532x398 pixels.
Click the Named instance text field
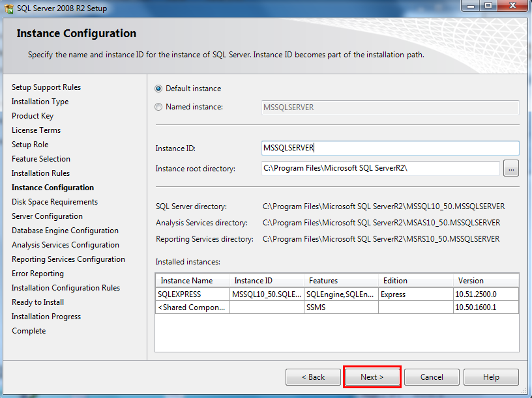tap(390, 107)
